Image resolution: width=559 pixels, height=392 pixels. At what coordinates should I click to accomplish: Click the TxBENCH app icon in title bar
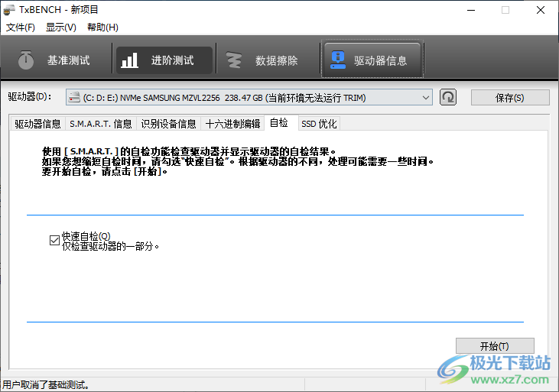pyautogui.click(x=9, y=10)
